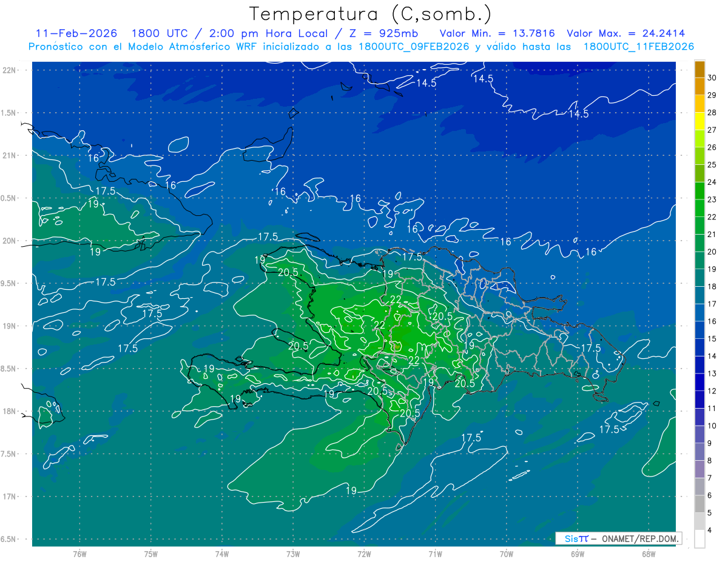Click the Temperatura (C,somb.) title
This screenshot has width=728, height=562.
pyautogui.click(x=371, y=13)
